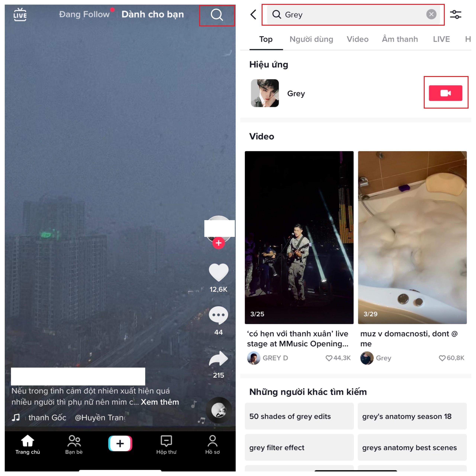476x476 pixels.
Task: Click the Grey effect thumbnail in search
Action: tap(265, 93)
